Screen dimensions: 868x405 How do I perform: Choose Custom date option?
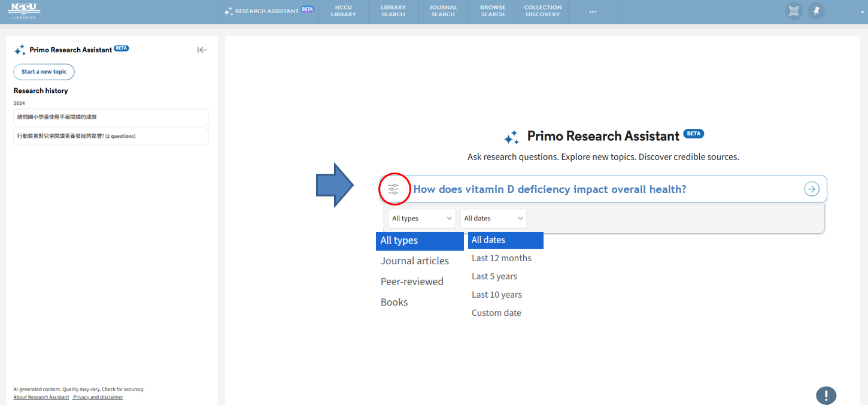tap(496, 313)
